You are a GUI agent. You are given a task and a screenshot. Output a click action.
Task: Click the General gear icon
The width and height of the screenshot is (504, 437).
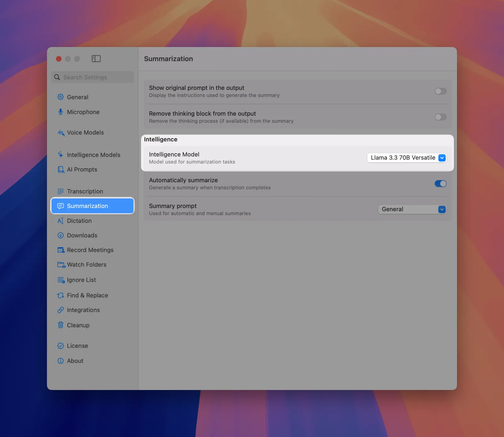(x=60, y=97)
